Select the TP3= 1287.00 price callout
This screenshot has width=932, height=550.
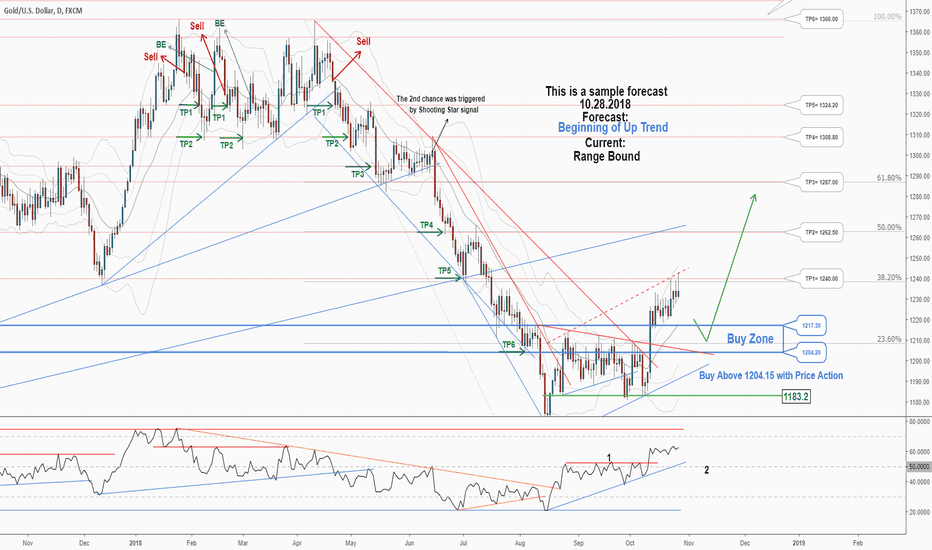click(821, 182)
